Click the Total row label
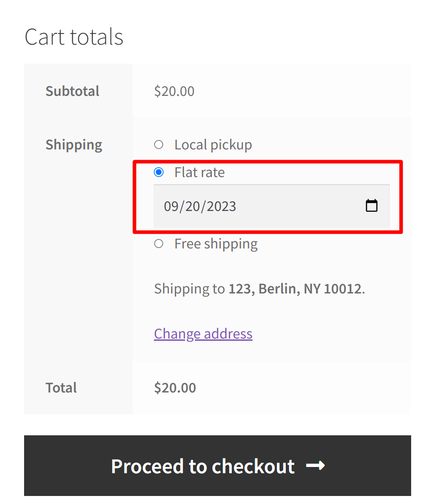The width and height of the screenshot is (433, 504). (61, 387)
